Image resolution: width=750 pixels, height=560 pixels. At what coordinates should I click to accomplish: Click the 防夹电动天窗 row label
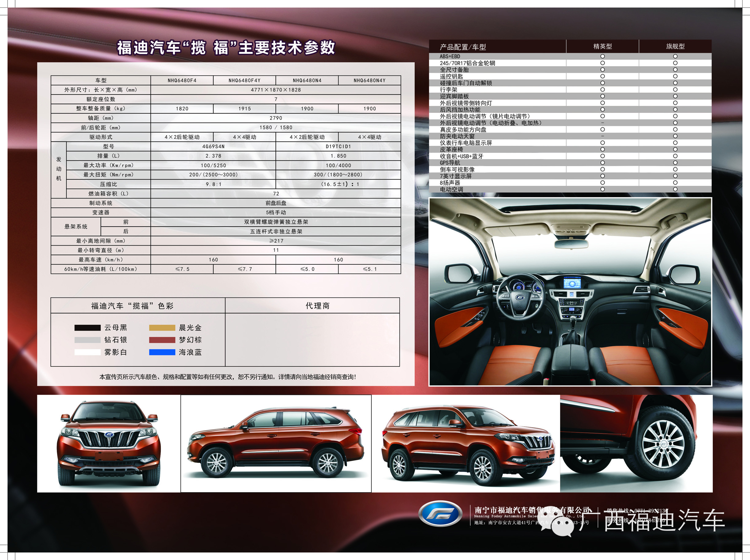coord(457,136)
